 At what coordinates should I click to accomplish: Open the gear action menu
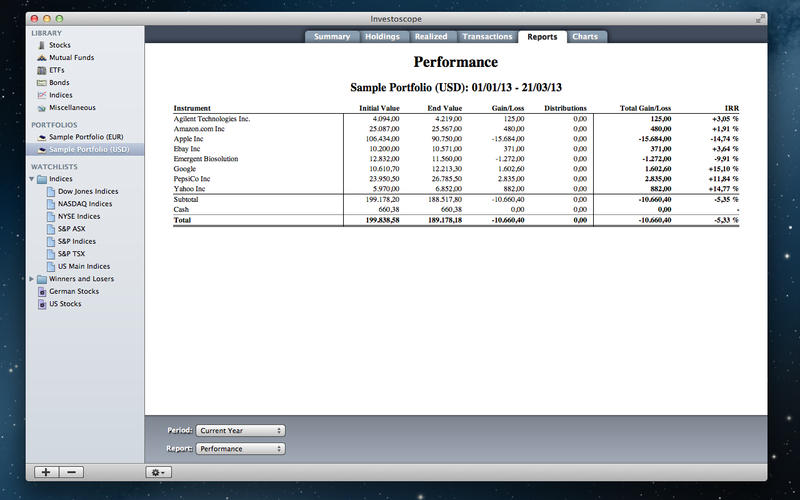point(158,471)
